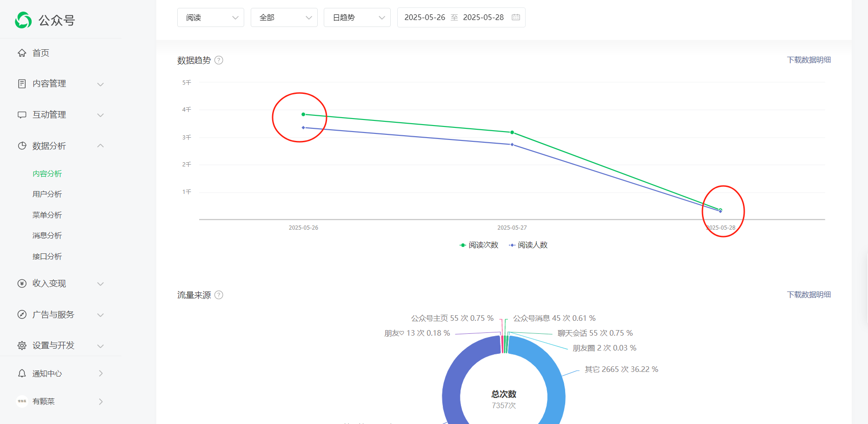The width and height of the screenshot is (868, 424).
Task: Click the 广告与服务 compass icon
Action: [22, 315]
